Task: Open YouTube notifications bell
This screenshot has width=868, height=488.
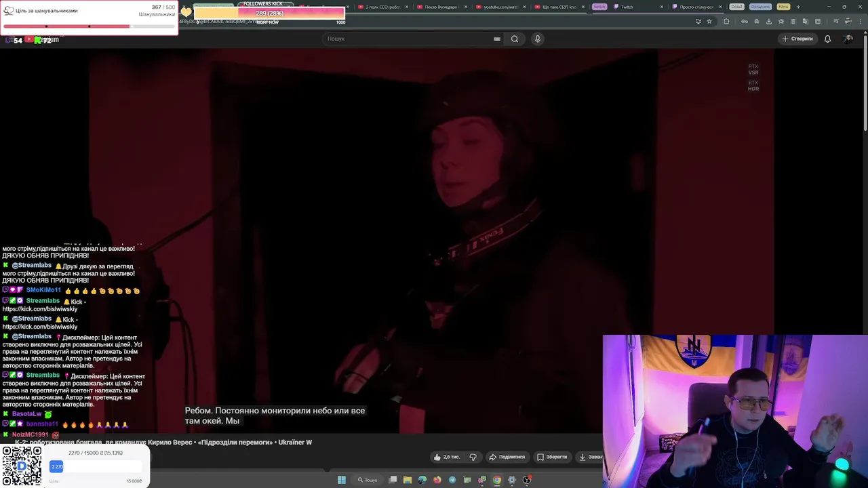Action: pos(827,39)
